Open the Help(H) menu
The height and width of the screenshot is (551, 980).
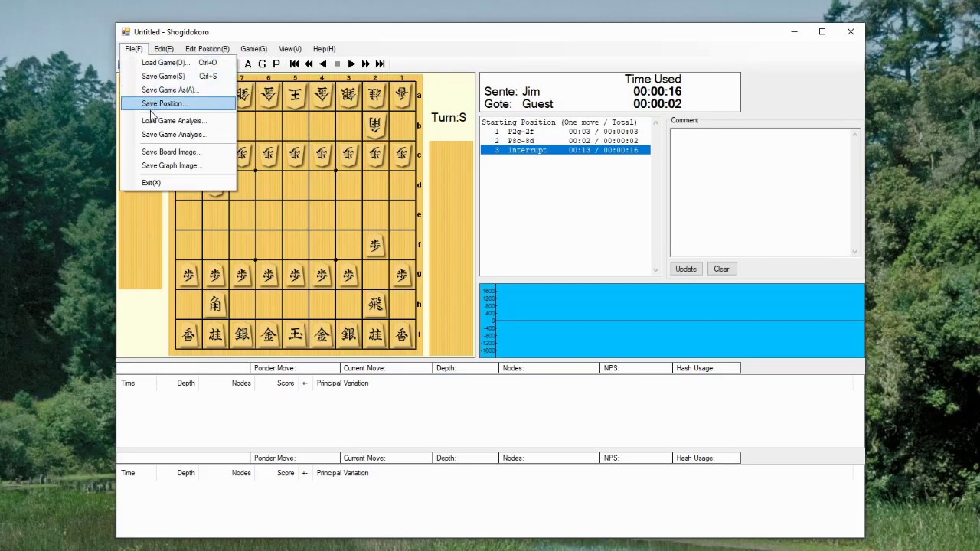point(324,49)
